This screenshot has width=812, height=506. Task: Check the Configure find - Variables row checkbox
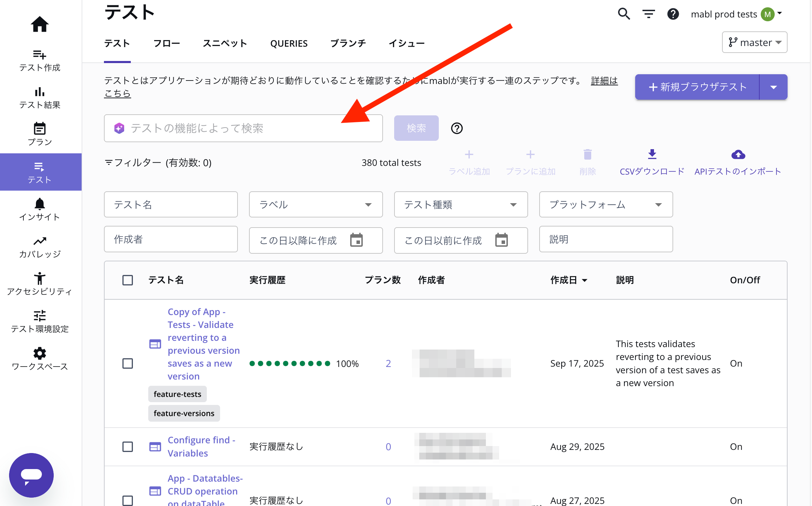(128, 446)
